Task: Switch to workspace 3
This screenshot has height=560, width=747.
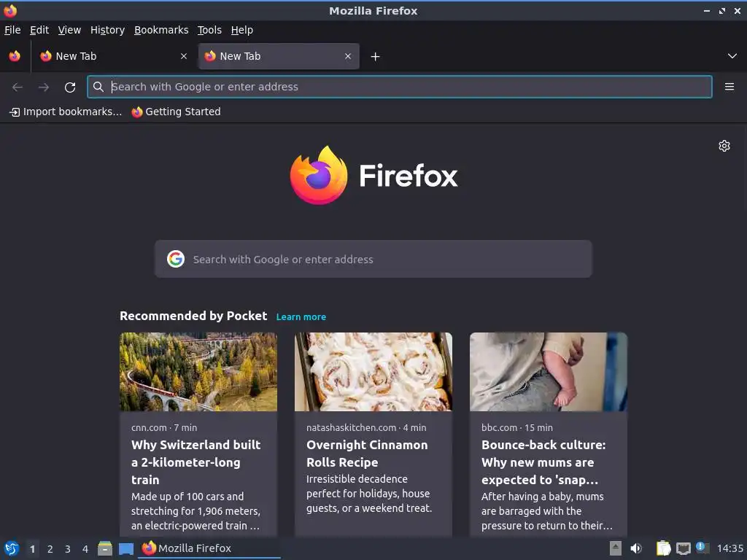Action: [x=67, y=549]
